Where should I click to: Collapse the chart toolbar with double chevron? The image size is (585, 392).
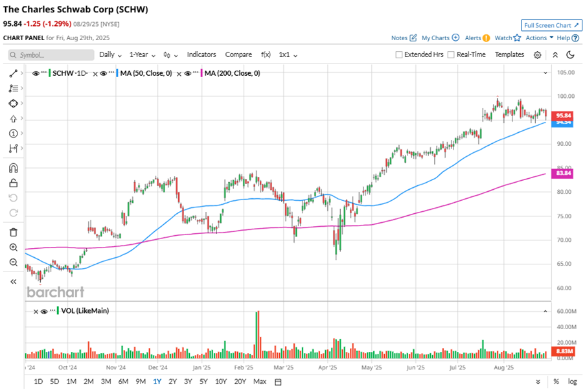coord(555,55)
